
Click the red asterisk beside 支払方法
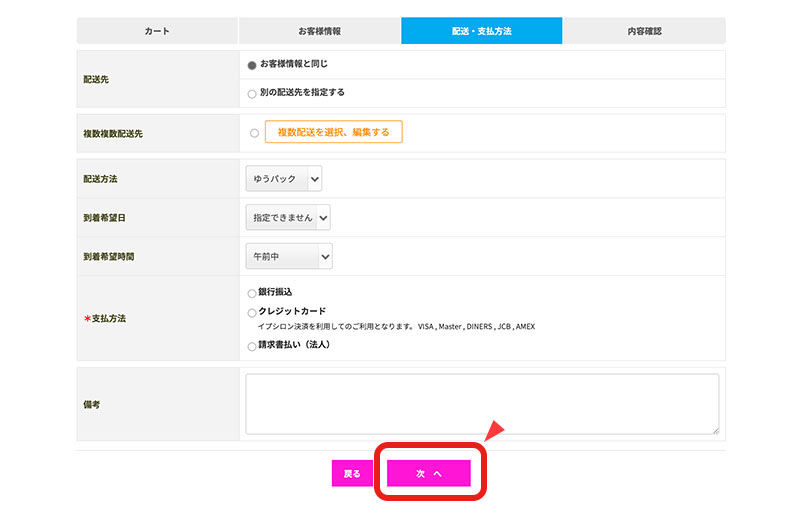87,319
